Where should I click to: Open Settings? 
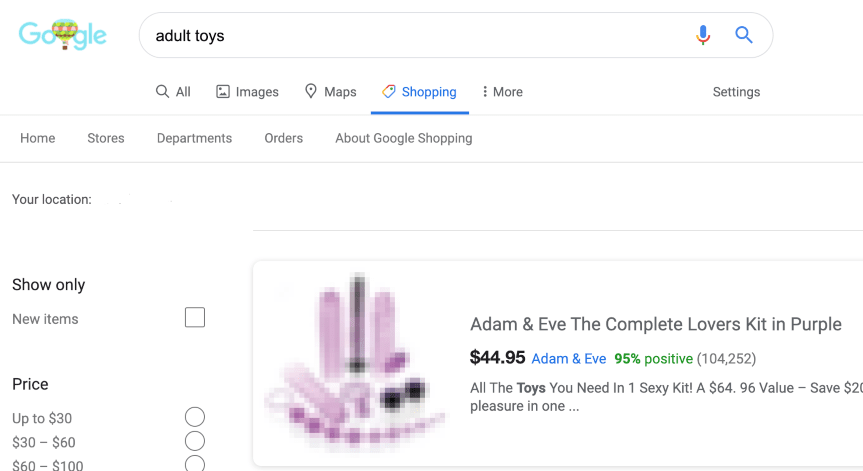(x=736, y=92)
